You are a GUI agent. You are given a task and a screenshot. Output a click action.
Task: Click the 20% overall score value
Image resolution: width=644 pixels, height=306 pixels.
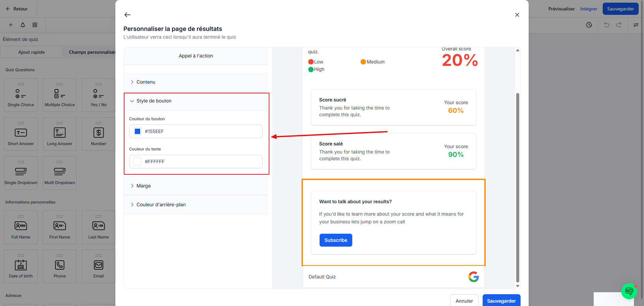460,60
